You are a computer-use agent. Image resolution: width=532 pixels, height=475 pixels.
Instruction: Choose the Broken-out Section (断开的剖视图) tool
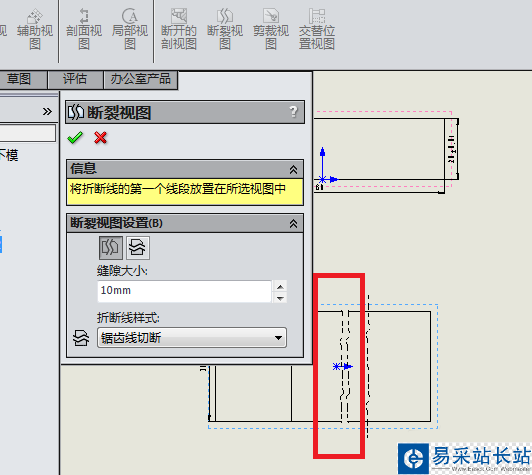click(179, 30)
